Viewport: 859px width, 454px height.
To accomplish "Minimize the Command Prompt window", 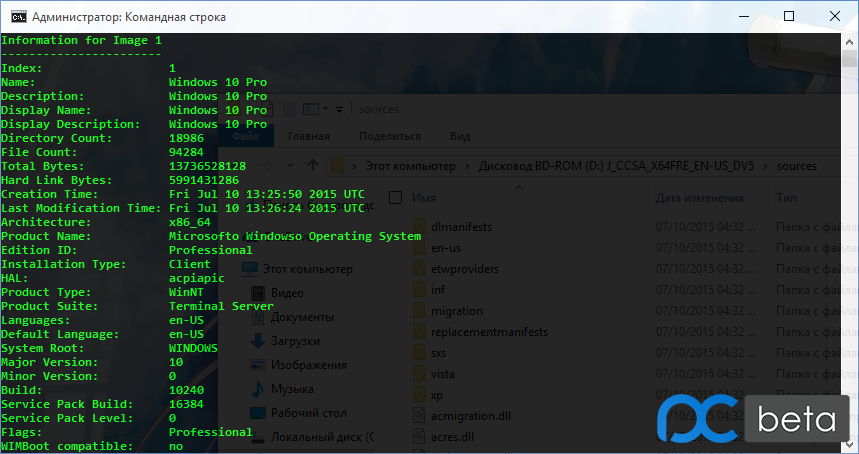I will (x=744, y=16).
